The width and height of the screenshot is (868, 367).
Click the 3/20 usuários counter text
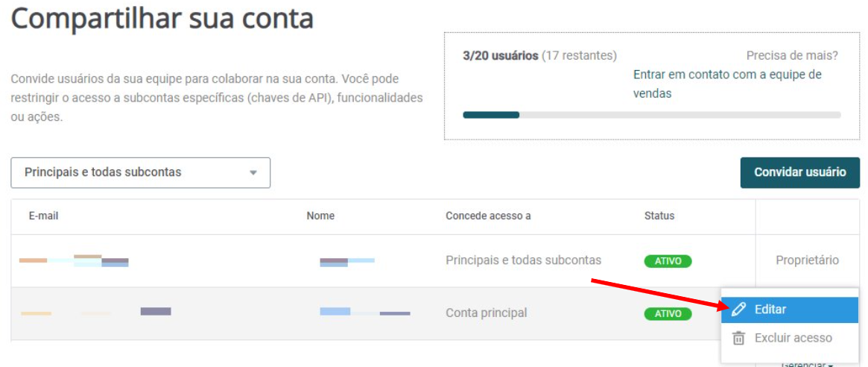[x=500, y=56]
